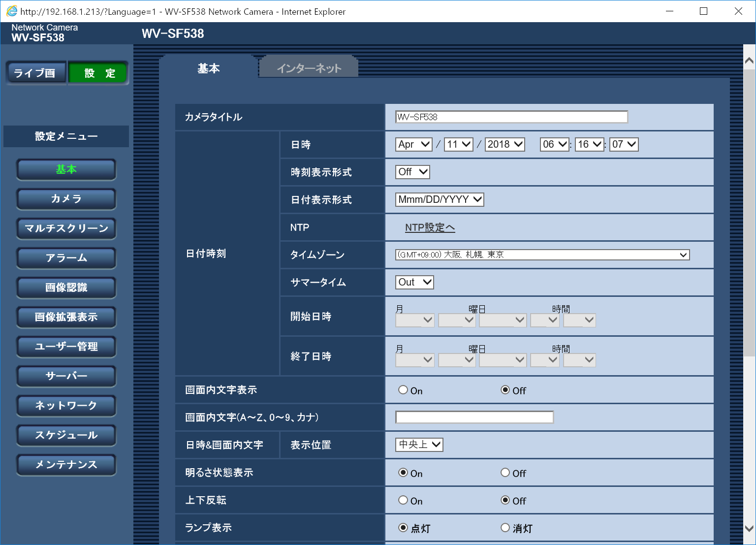Open the カメラ settings menu
This screenshot has width=756, height=545.
(66, 199)
